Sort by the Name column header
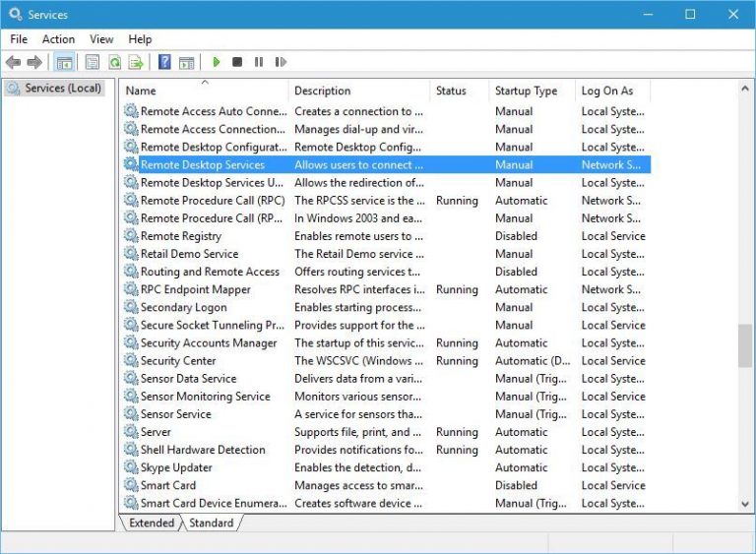 tap(205, 91)
